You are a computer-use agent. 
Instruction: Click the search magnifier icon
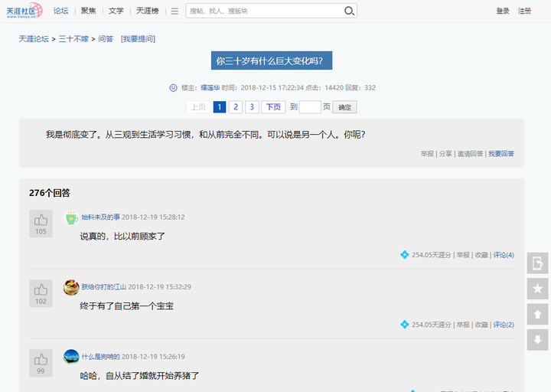(x=349, y=11)
